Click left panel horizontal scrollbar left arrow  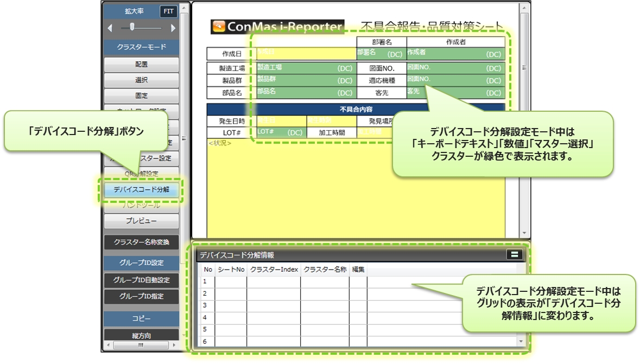coord(108,345)
